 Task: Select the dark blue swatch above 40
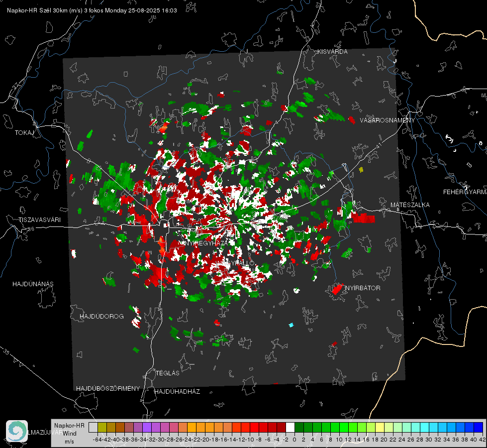479,427
